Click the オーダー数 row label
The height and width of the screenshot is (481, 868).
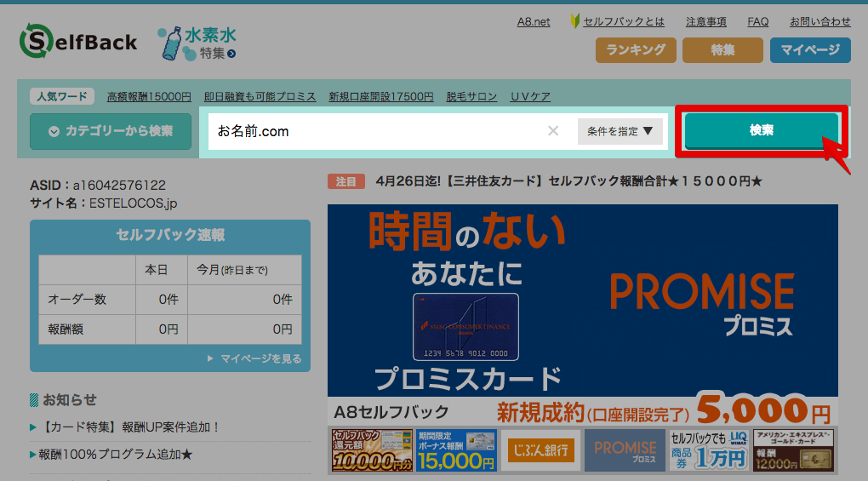click(x=77, y=300)
